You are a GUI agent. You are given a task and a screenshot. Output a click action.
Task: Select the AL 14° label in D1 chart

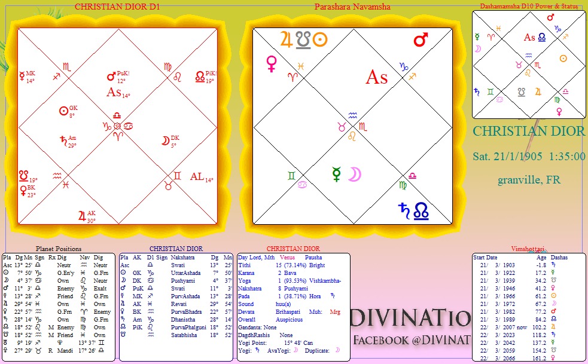202,176
